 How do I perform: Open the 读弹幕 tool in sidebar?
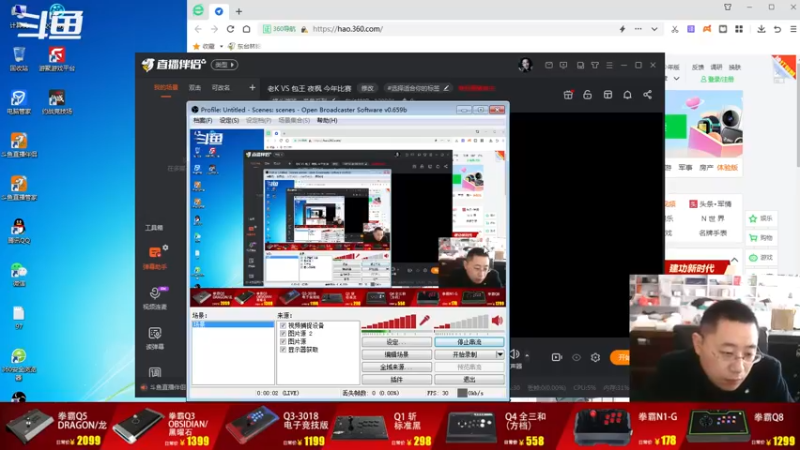click(x=155, y=338)
